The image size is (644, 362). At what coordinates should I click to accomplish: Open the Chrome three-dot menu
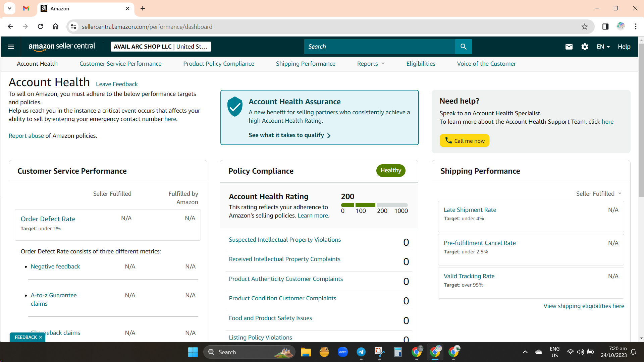(636, 26)
